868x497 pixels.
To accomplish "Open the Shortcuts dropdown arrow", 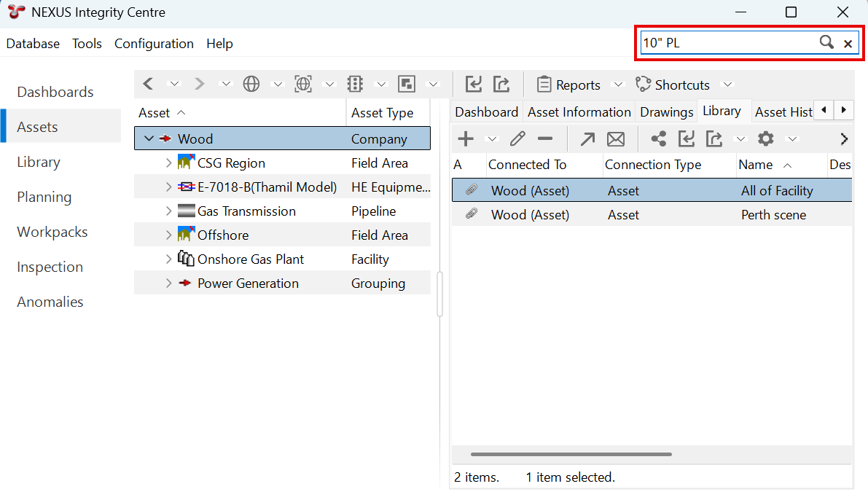I will (x=728, y=85).
